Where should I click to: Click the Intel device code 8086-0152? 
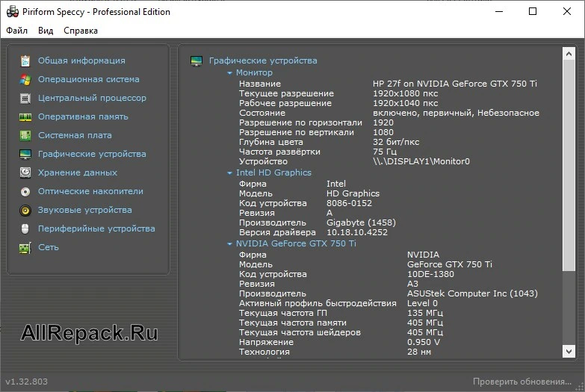(x=349, y=203)
